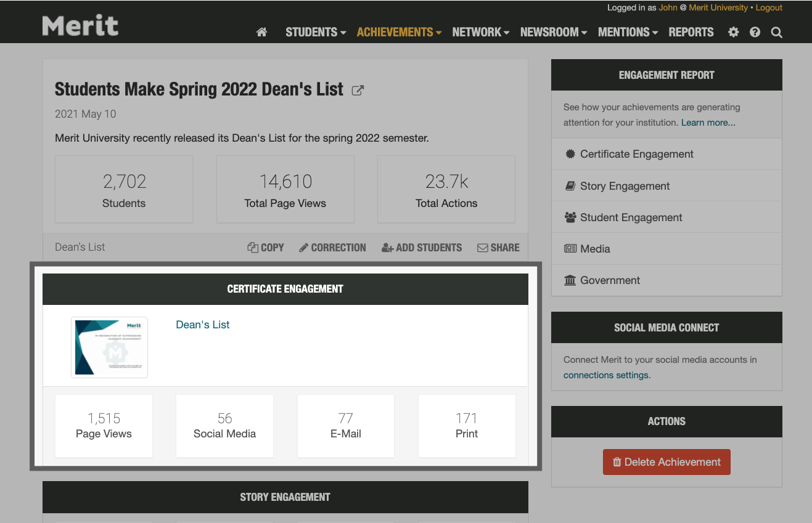Click the Share envelope icon
812x523 pixels.
pos(483,247)
